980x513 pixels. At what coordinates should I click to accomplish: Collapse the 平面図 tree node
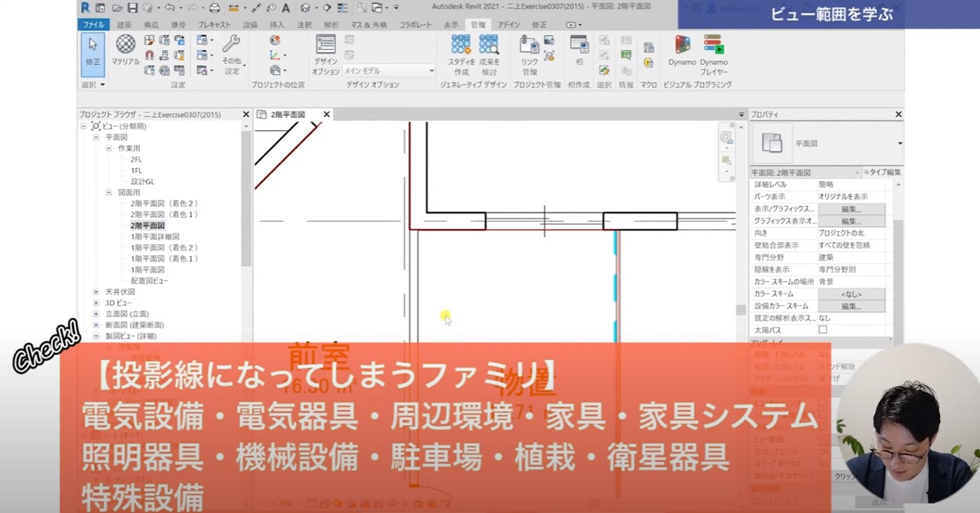tap(96, 137)
